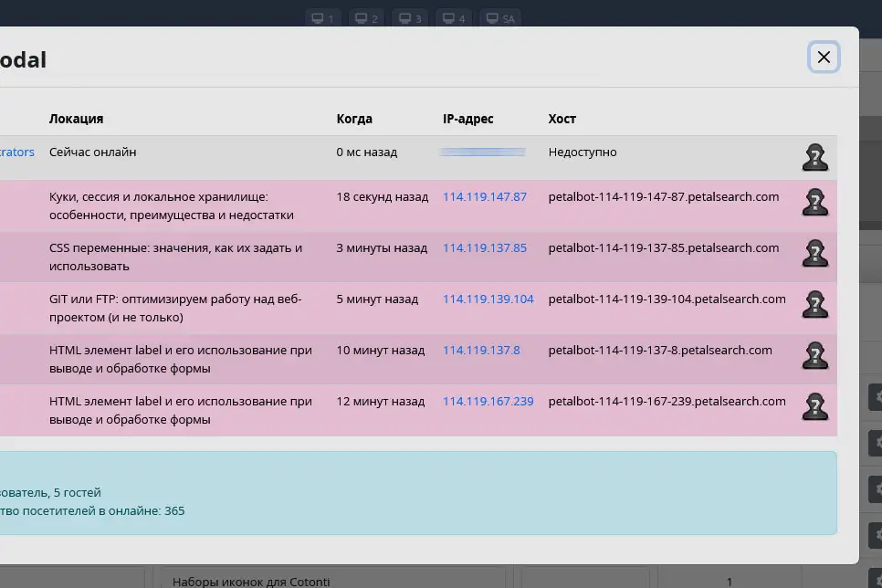The image size is (882, 588).
Task: Click unknown-user icon in the 'Сейчас онлайн' row
Action: (x=814, y=158)
